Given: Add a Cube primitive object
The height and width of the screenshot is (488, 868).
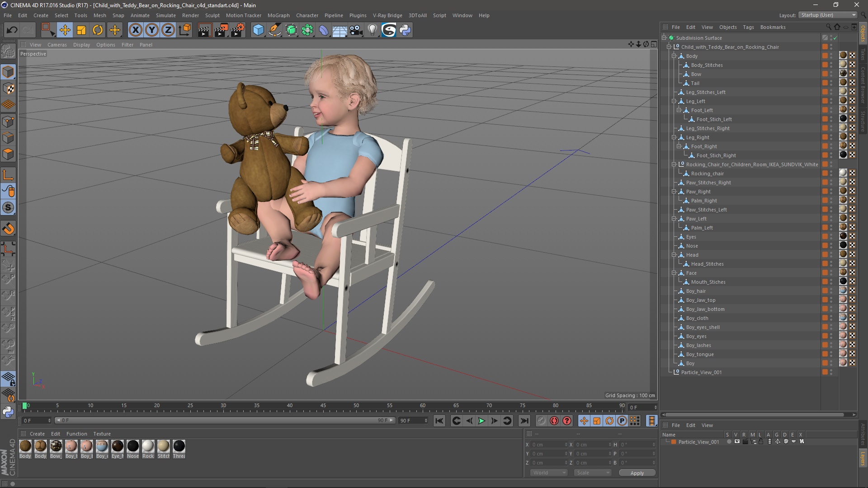Looking at the screenshot, I should click(x=258, y=30).
